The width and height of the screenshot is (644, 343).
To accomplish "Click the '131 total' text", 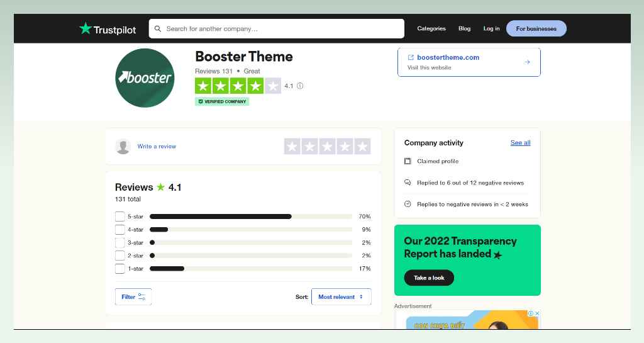I will 128,200.
